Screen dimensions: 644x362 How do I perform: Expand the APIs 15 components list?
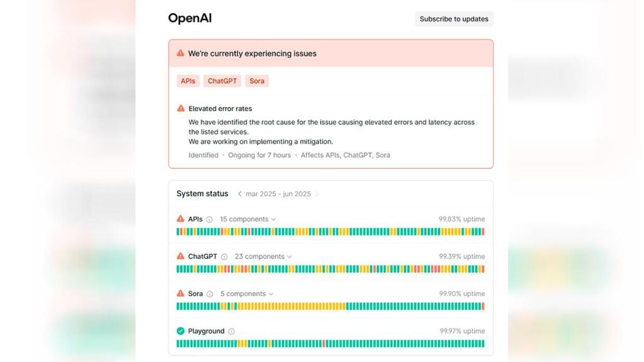248,219
